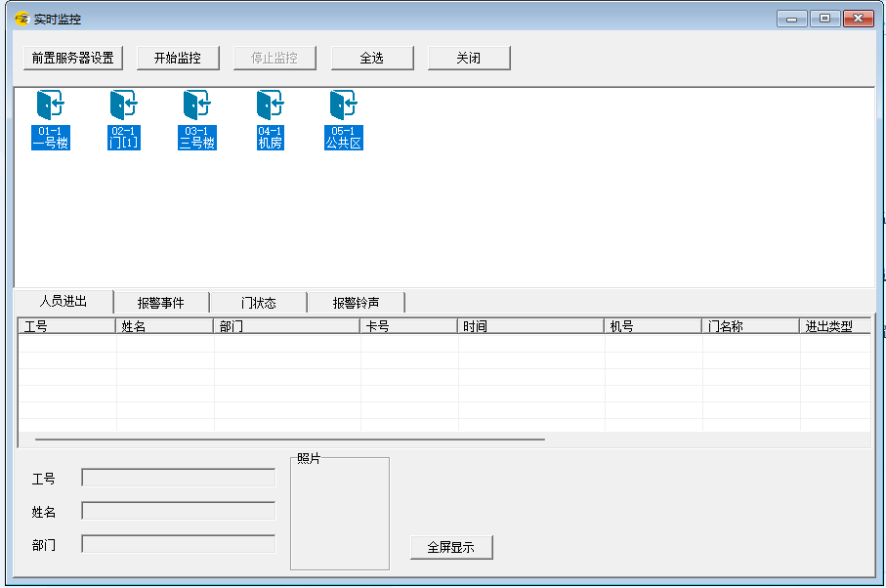This screenshot has width=886, height=588.
Task: Click the 进出类型 column header
Action: click(835, 326)
